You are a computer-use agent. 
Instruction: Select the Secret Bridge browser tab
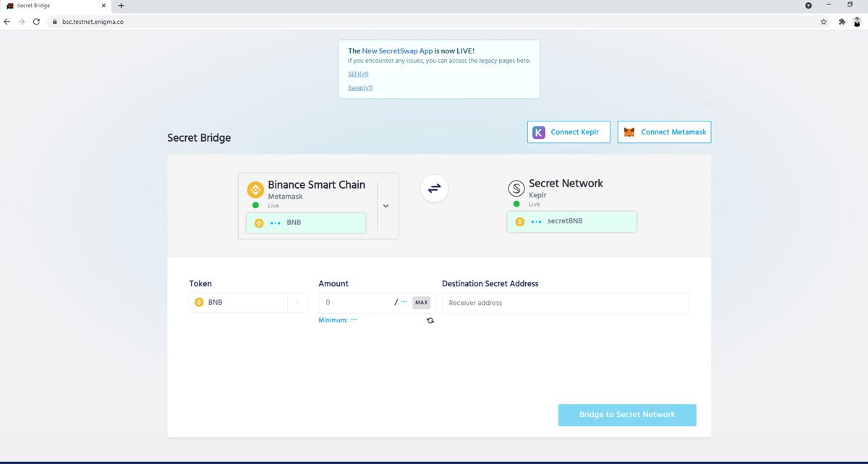click(56, 5)
